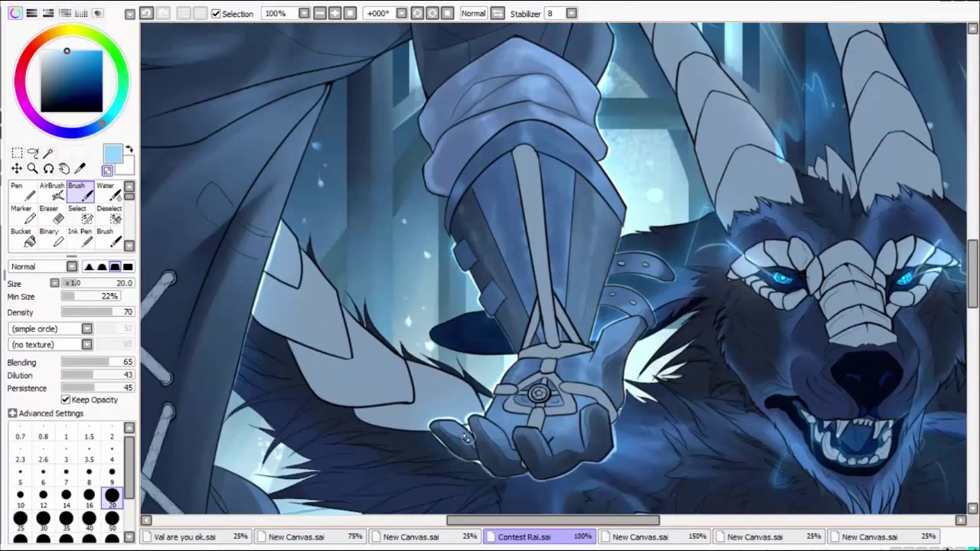The width and height of the screenshot is (980, 551).
Task: Choose the Ink Pen tool
Action: [x=80, y=237]
